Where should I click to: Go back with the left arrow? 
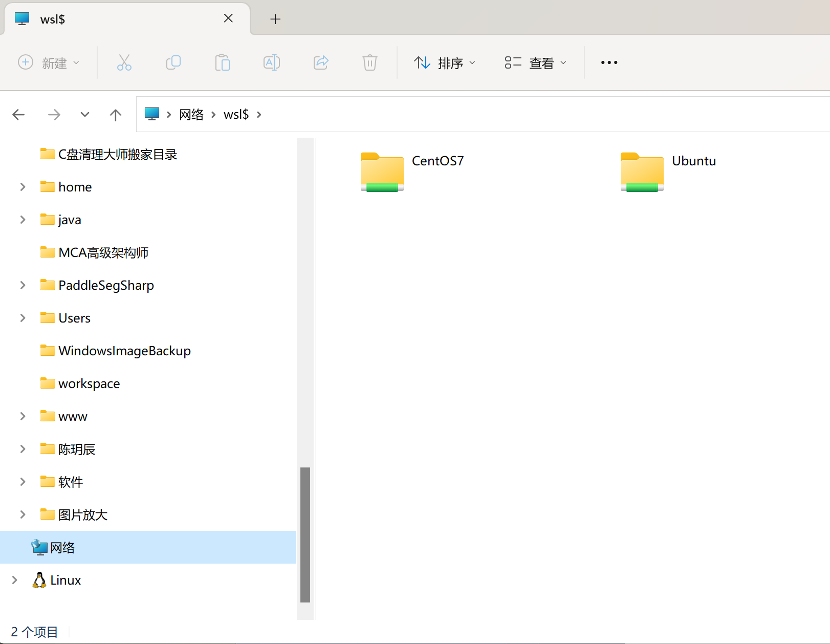[x=18, y=115]
